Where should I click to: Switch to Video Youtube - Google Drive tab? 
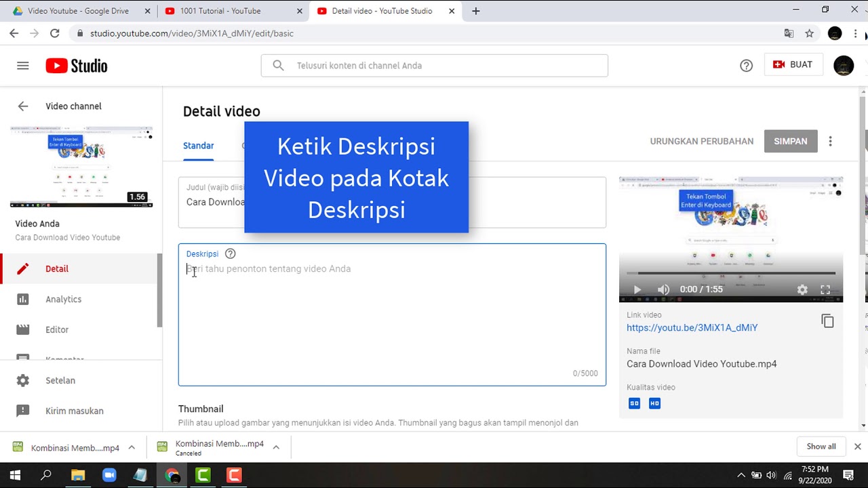tap(78, 11)
